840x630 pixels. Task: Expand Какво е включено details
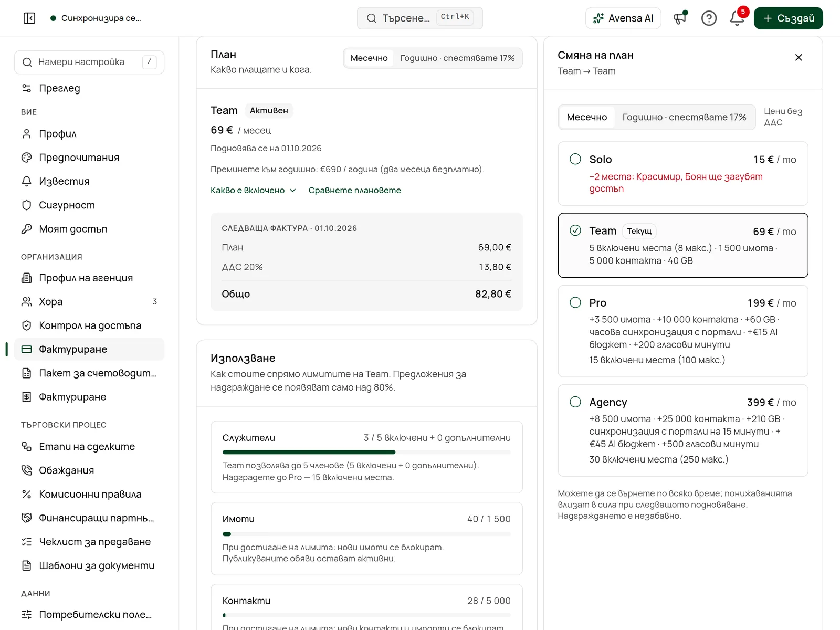(x=253, y=190)
